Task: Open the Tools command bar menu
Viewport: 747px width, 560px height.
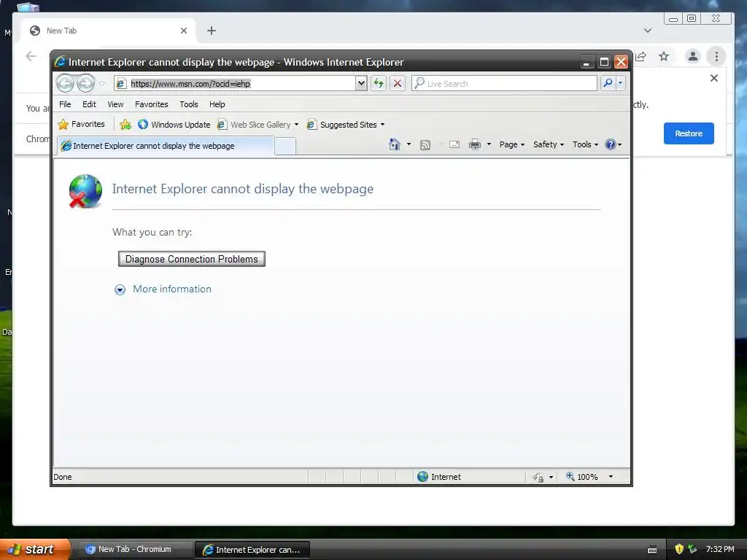Action: 585,144
